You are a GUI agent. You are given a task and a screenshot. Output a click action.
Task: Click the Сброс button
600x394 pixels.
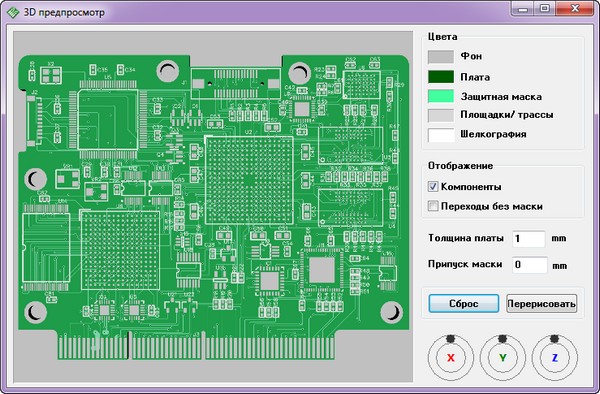(x=464, y=304)
